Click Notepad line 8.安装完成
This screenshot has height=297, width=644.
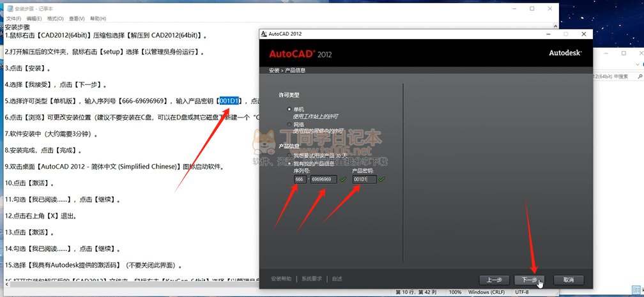click(44, 150)
